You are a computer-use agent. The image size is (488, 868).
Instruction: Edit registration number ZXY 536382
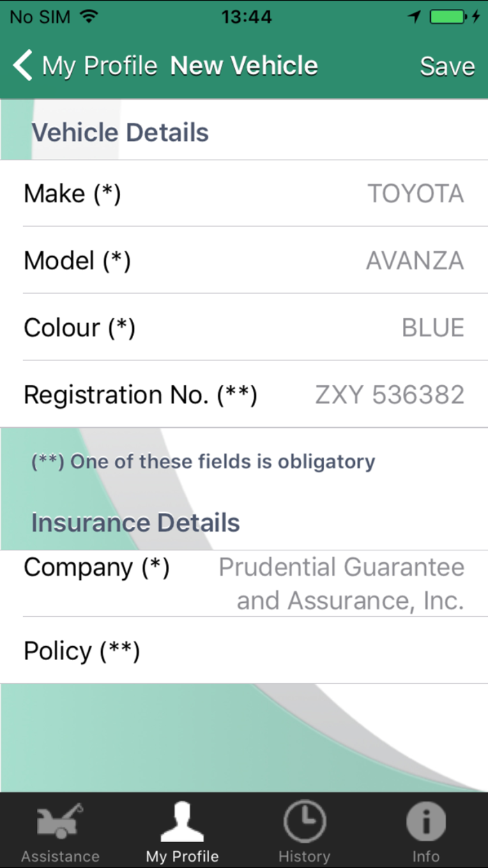click(x=389, y=395)
